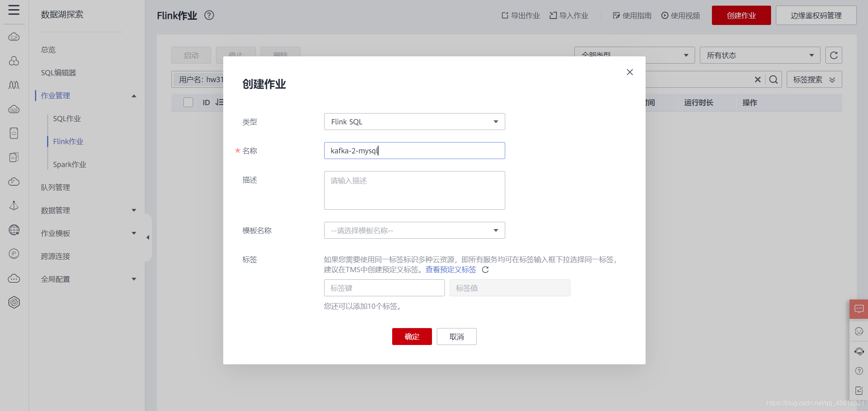Click the 描述 textarea
Viewport: 868px width, 411px height.
pos(415,190)
